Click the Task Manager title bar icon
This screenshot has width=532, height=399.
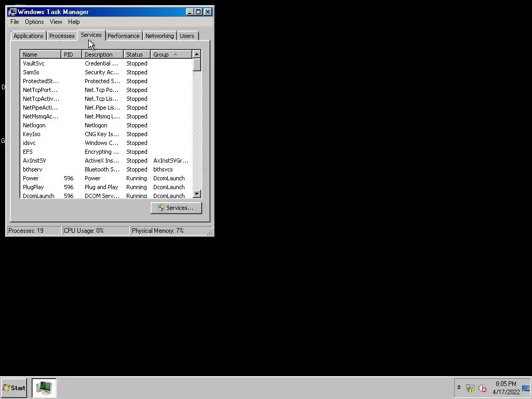point(12,12)
